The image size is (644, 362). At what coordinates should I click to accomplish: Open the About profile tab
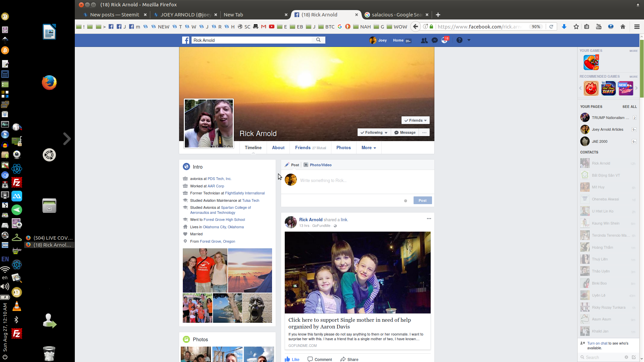point(278,148)
